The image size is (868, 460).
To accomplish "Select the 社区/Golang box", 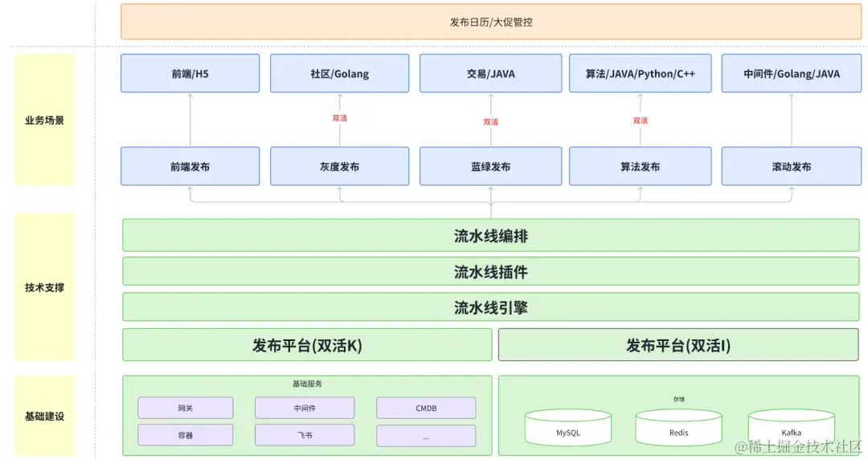I will (339, 73).
